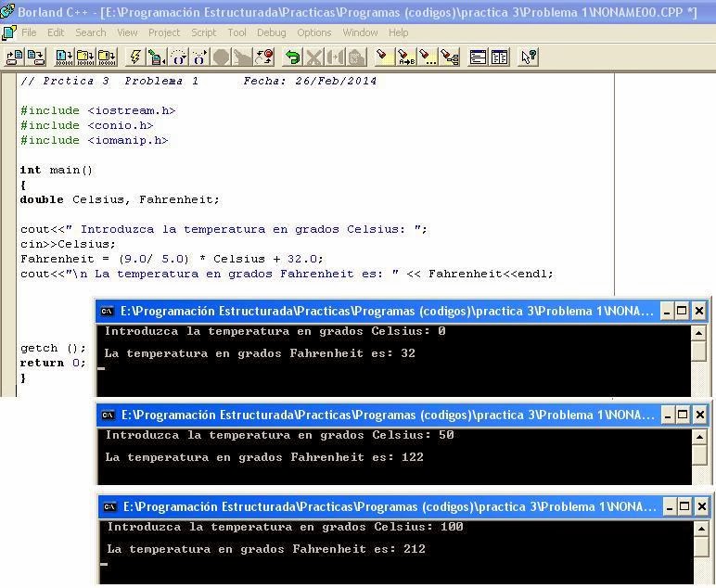This screenshot has height=588, width=716.
Task: Open the Help menu
Action: tap(399, 32)
